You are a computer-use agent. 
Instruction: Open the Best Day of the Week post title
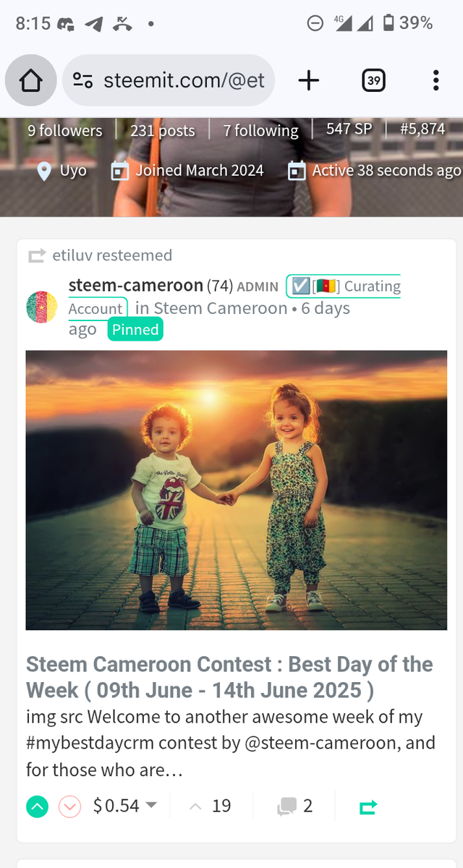click(x=229, y=677)
